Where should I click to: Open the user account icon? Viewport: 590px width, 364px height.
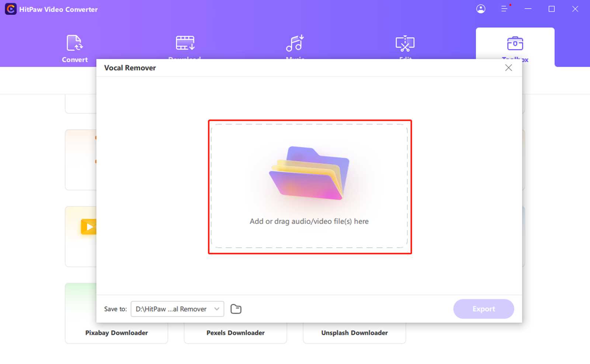(481, 9)
